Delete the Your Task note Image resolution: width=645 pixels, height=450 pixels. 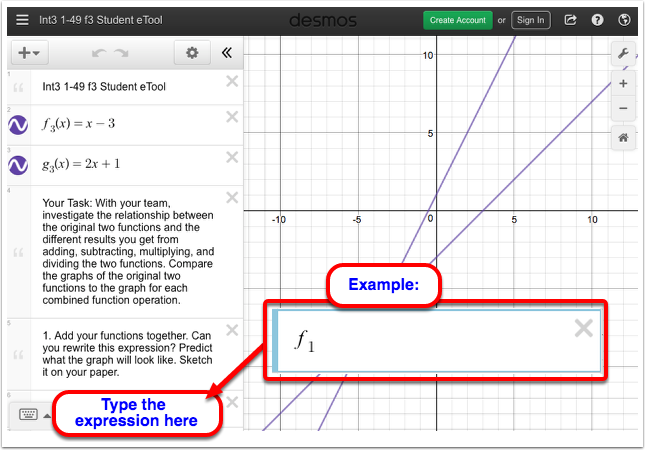click(232, 197)
